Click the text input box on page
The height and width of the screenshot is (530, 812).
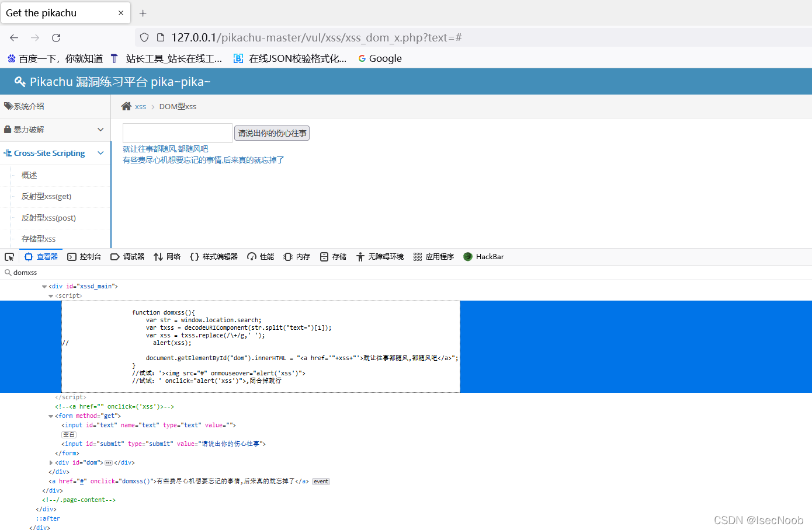[x=178, y=133]
